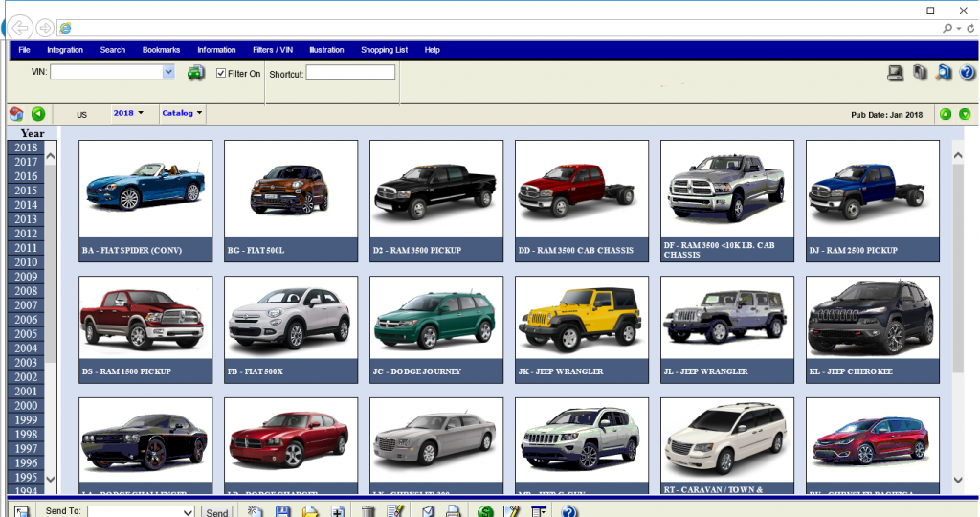Screen dimensions: 980x517
Task: Click the green up arrow by Pub Date
Action: tap(946, 114)
